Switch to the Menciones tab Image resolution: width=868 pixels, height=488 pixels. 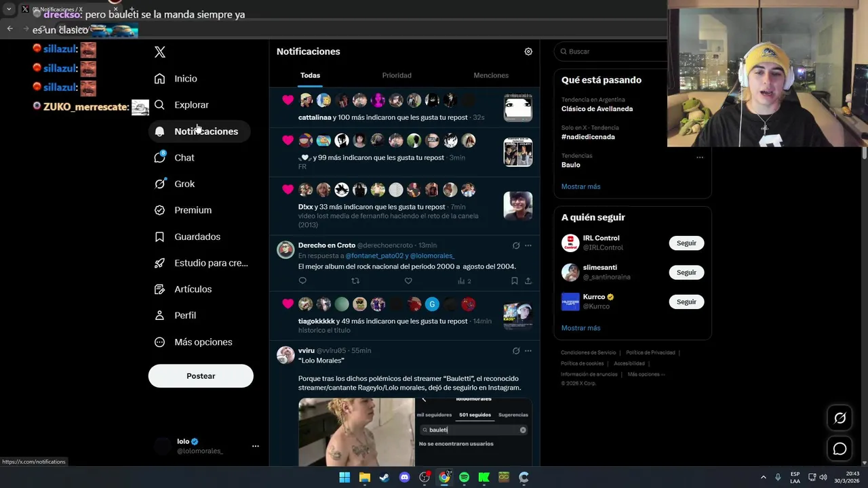(491, 75)
